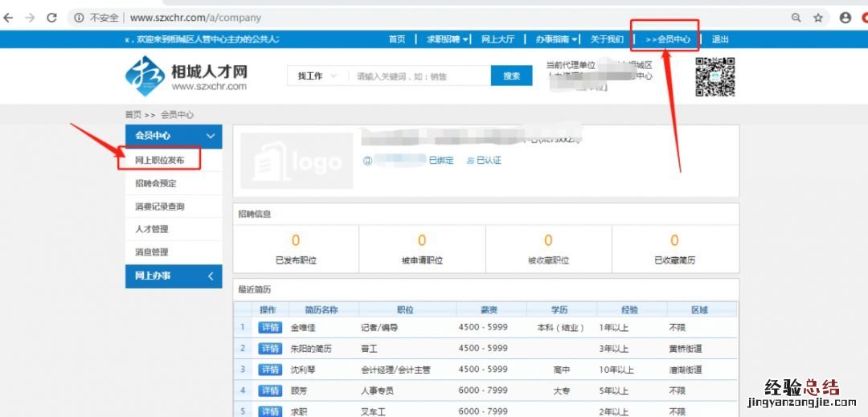The height and width of the screenshot is (417, 868).
Task: Expand the 求职招聘 menu dropdown
Action: pyautogui.click(x=448, y=39)
